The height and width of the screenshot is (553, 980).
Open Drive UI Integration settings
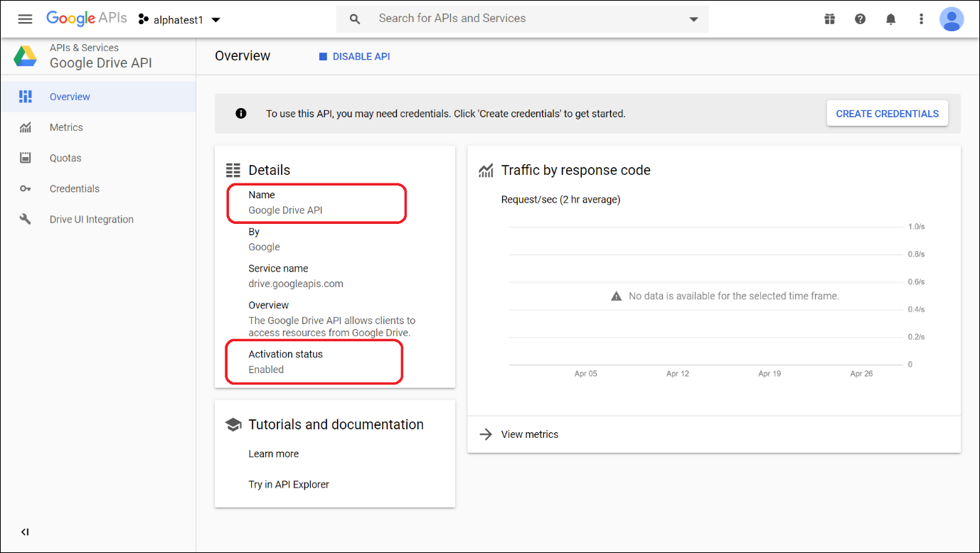click(x=92, y=220)
